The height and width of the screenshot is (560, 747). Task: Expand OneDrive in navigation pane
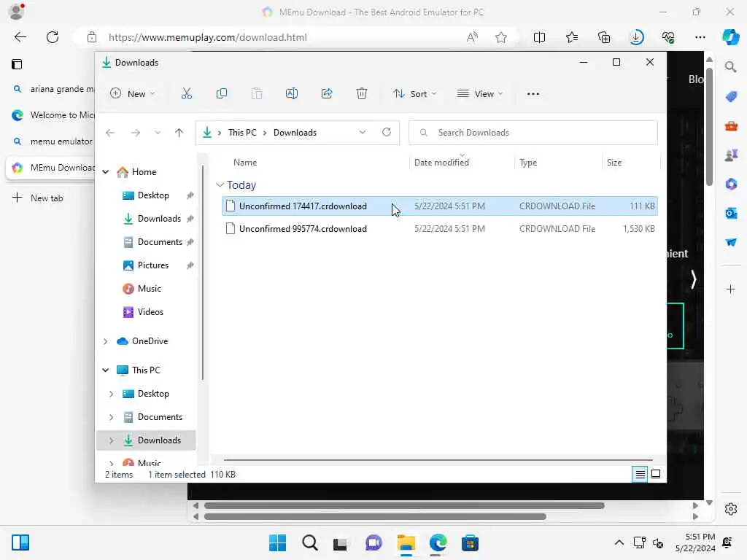[106, 341]
